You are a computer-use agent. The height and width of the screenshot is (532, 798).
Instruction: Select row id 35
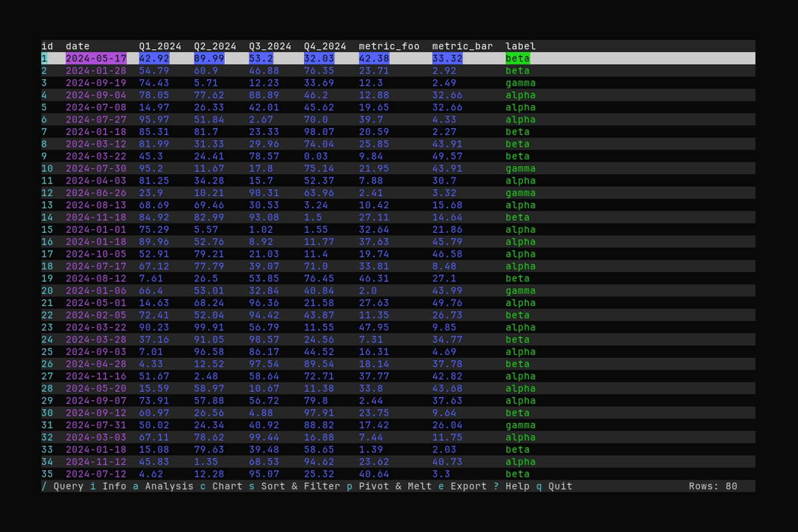[47, 474]
